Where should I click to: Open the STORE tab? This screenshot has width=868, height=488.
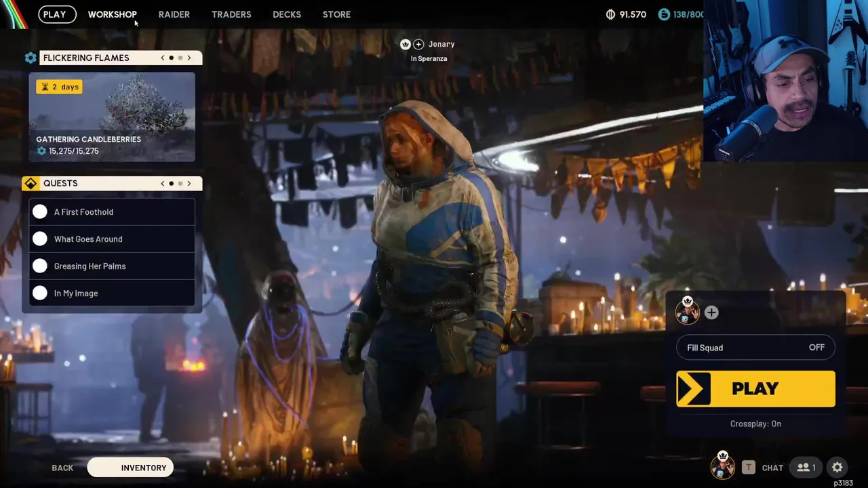[336, 14]
